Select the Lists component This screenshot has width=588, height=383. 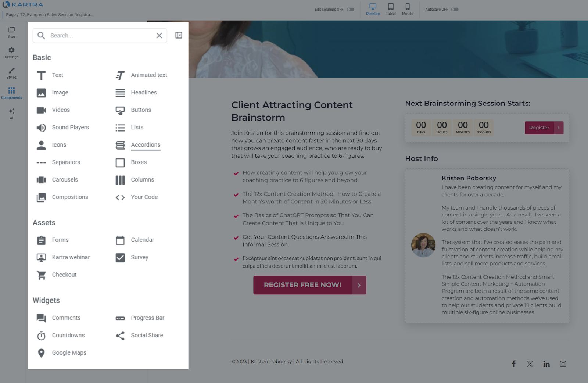[129, 128]
